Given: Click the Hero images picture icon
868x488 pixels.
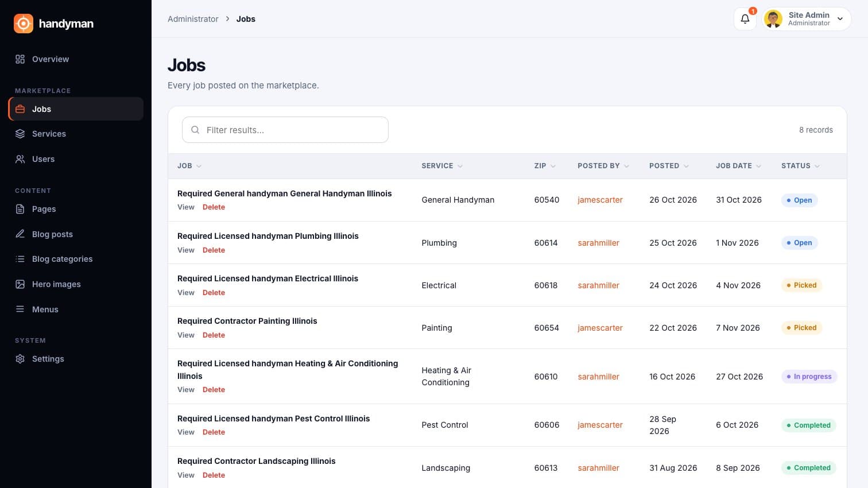Looking at the screenshot, I should click(x=20, y=284).
